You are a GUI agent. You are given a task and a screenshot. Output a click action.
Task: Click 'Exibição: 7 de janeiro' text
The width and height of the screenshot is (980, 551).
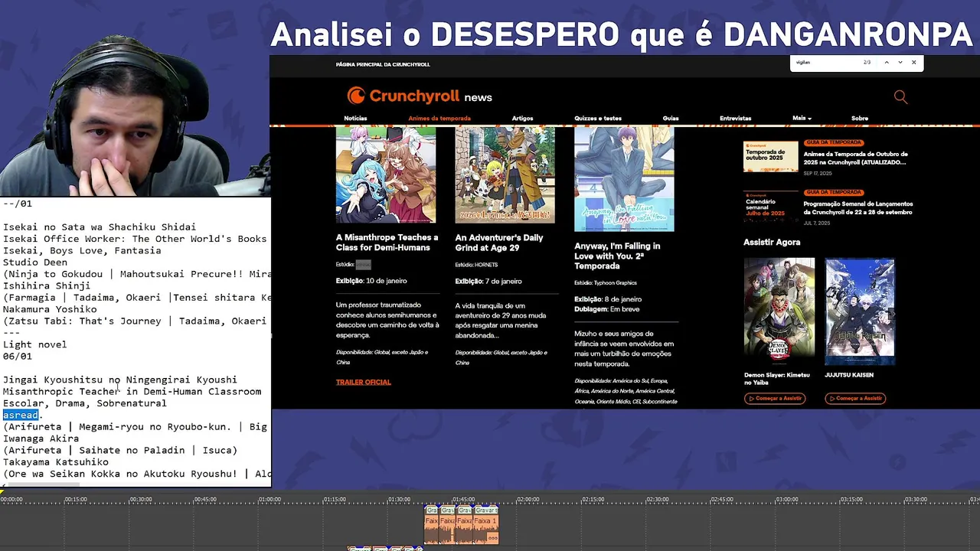(488, 281)
